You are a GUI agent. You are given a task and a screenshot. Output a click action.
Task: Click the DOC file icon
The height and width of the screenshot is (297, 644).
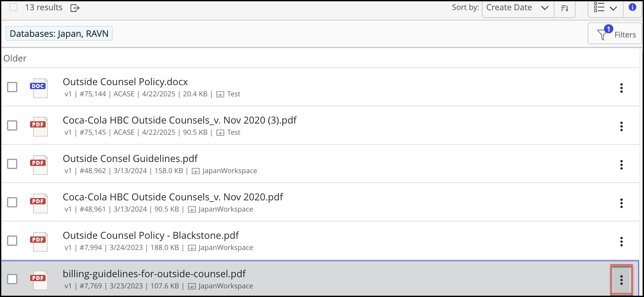click(x=39, y=88)
